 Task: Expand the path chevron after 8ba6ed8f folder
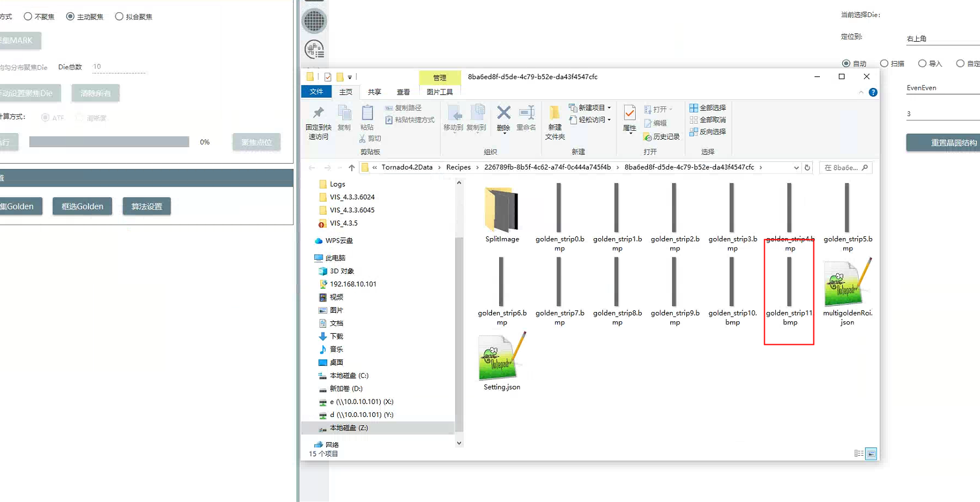[x=761, y=168]
